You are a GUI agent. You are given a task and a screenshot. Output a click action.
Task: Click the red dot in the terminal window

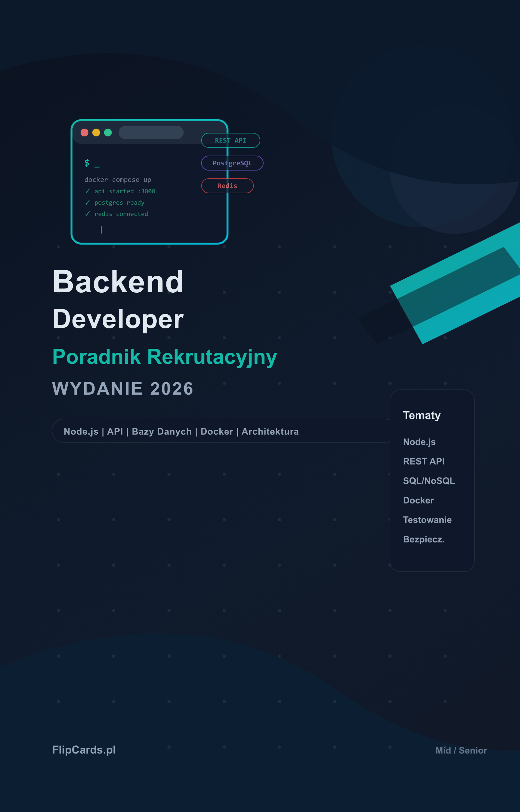coord(84,133)
